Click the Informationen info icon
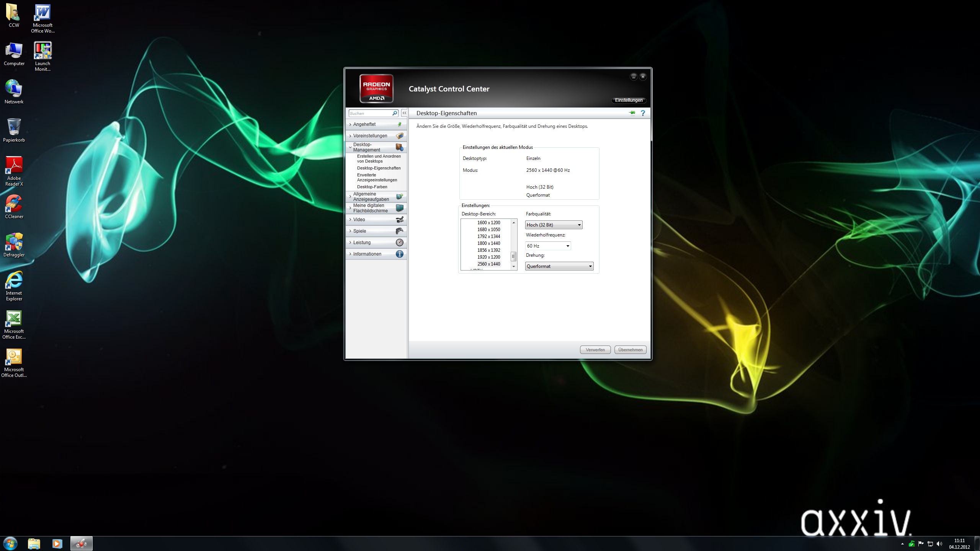 [x=399, y=254]
